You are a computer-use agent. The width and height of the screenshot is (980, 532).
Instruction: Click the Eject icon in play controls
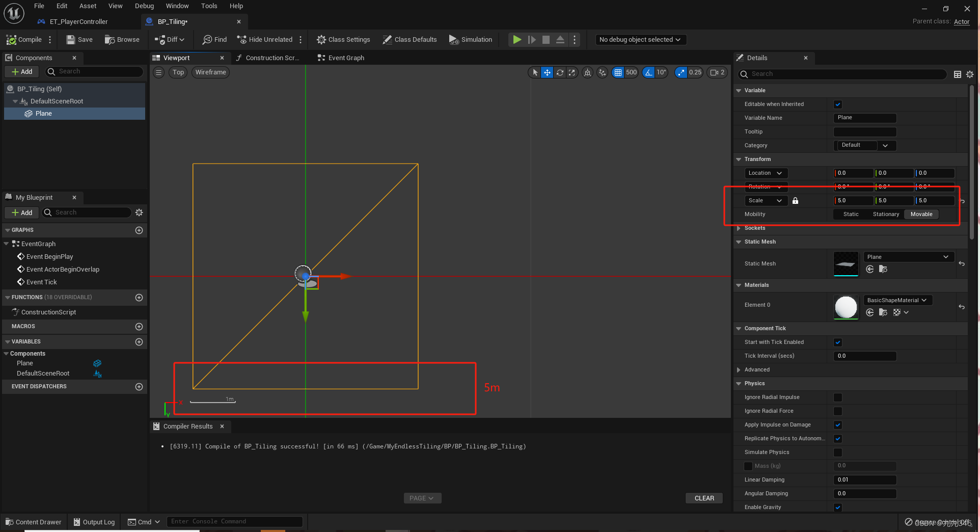point(560,40)
